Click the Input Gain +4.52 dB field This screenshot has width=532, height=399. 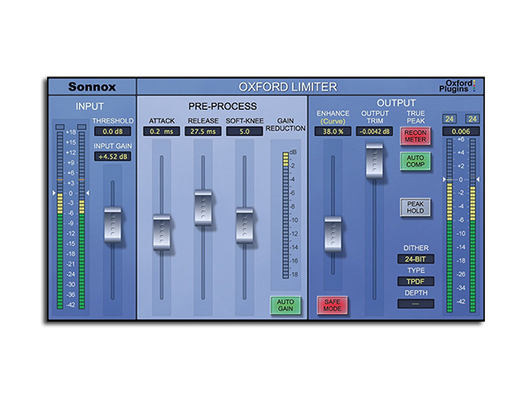click(113, 156)
